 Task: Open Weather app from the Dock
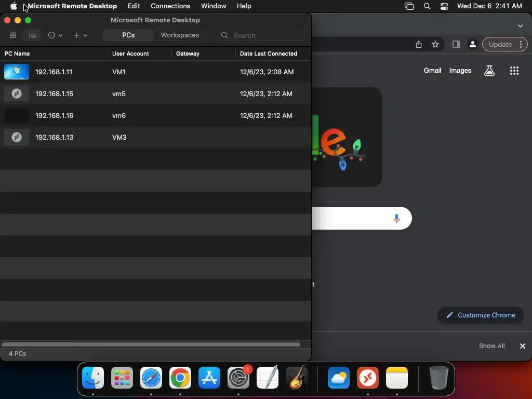[339, 378]
